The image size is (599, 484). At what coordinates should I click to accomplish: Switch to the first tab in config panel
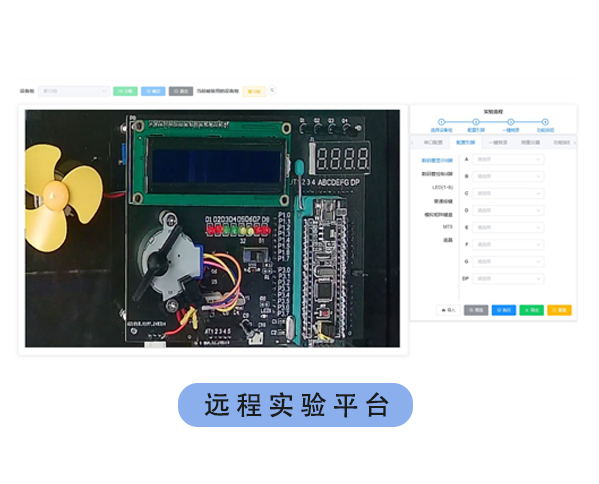(x=433, y=142)
